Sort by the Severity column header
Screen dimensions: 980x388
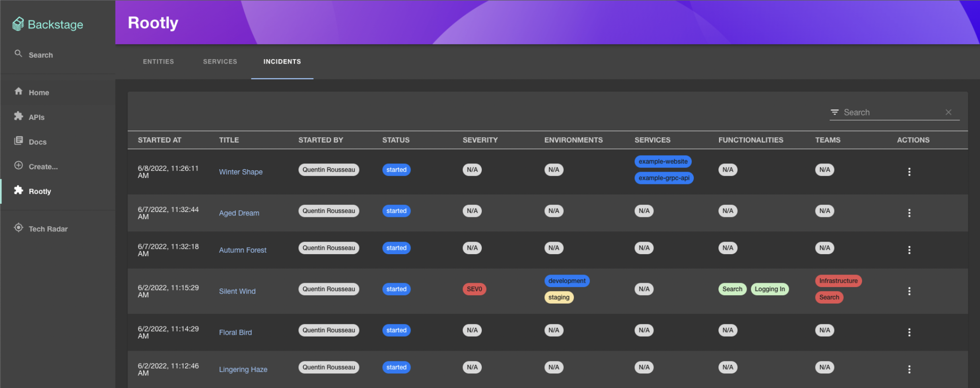pos(480,140)
